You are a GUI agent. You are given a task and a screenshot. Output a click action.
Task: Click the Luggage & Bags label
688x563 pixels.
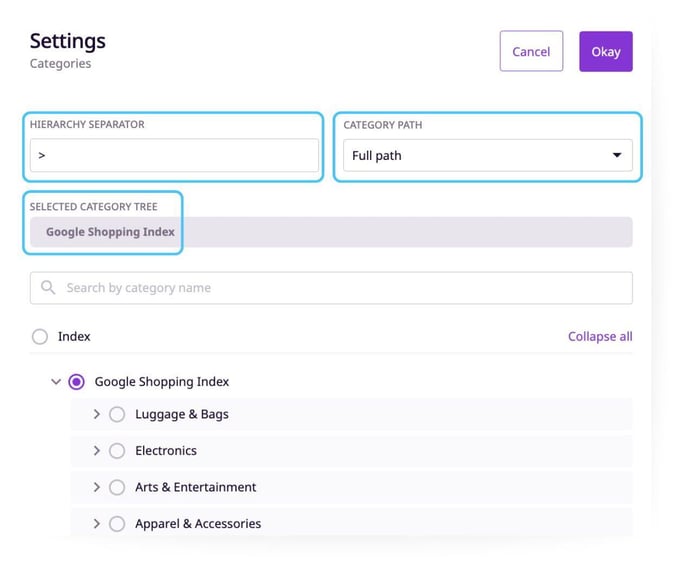click(182, 414)
